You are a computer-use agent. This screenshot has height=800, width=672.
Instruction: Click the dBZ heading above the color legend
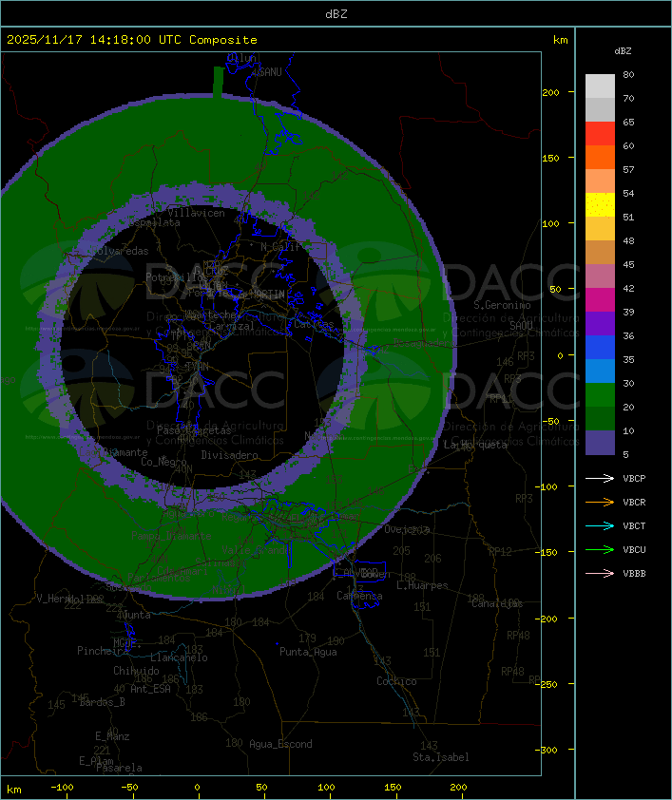point(623,51)
